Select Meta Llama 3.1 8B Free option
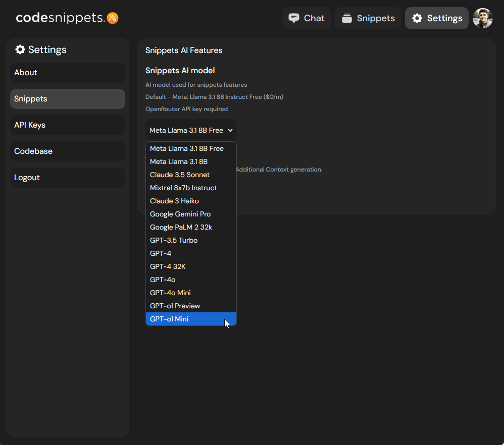This screenshot has width=504, height=445. coord(191,149)
